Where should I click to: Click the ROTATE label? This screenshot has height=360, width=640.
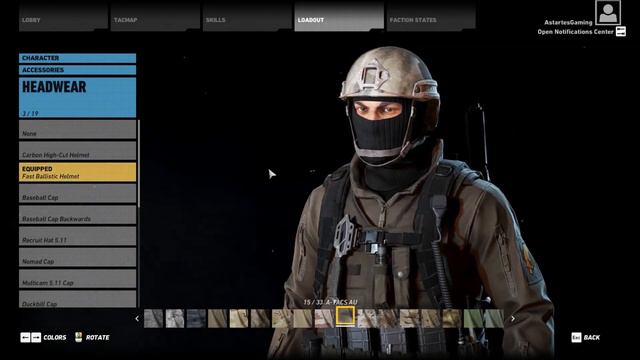click(x=98, y=338)
